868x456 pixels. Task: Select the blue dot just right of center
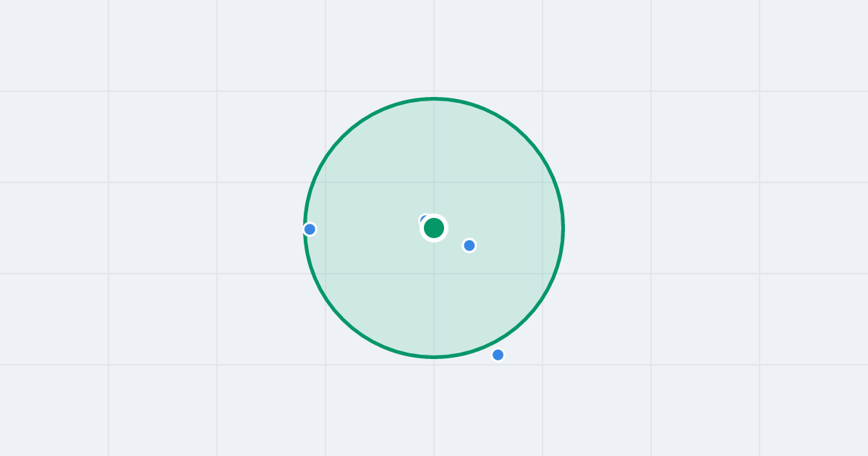pos(469,245)
